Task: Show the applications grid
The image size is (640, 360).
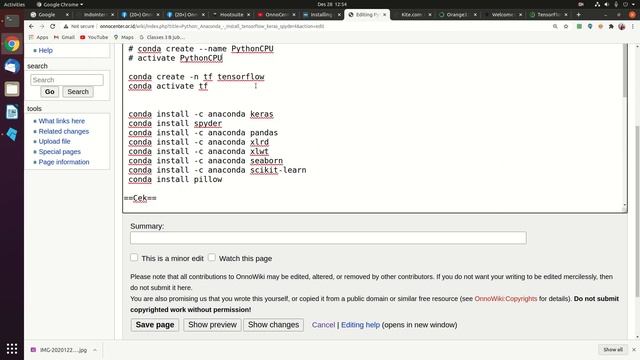Action: (x=12, y=349)
